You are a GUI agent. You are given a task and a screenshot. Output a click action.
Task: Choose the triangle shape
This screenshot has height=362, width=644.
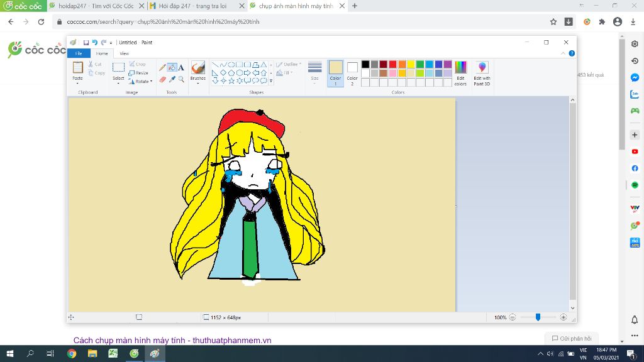[264, 65]
